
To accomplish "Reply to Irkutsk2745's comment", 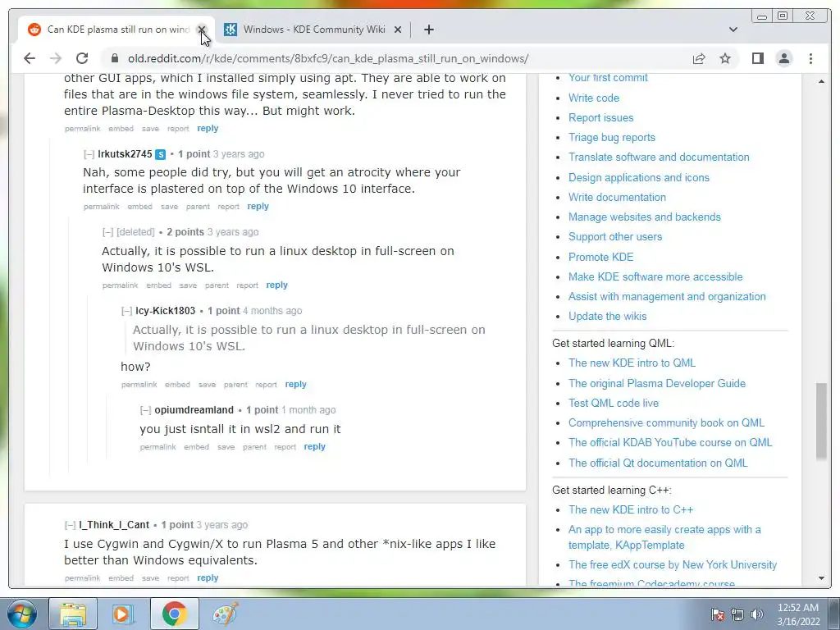I will (258, 206).
